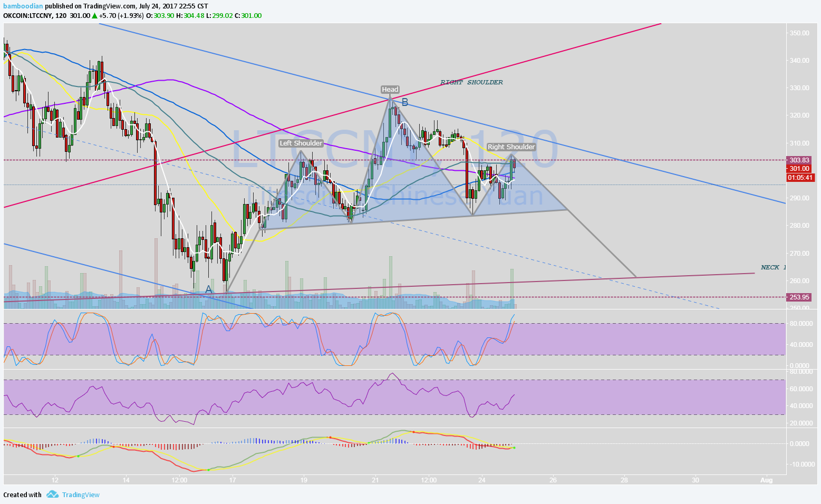821x504 pixels.
Task: Click the 303.83 price line label
Action: (x=800, y=160)
